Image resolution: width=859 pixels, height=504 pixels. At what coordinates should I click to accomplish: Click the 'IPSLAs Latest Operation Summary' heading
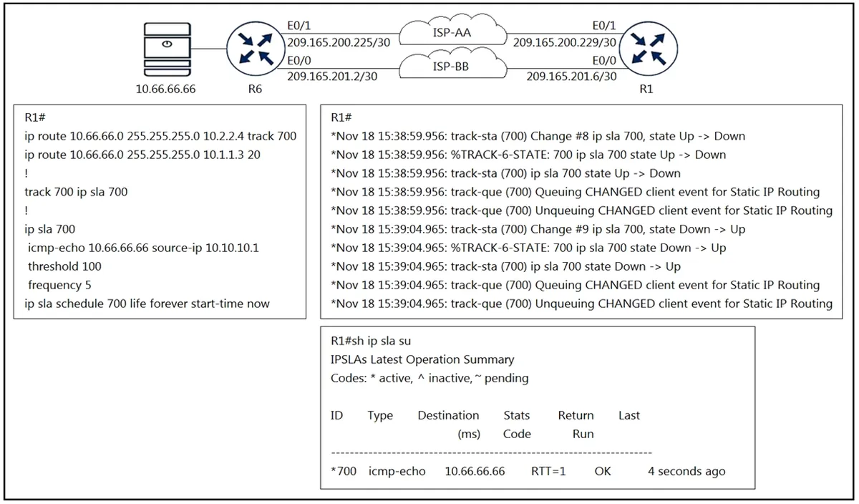click(422, 359)
